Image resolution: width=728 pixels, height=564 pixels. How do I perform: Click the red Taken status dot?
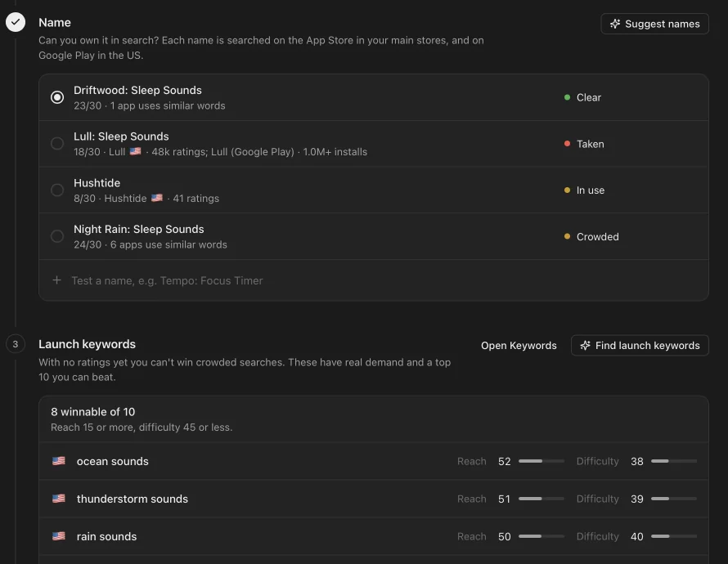[x=567, y=144]
